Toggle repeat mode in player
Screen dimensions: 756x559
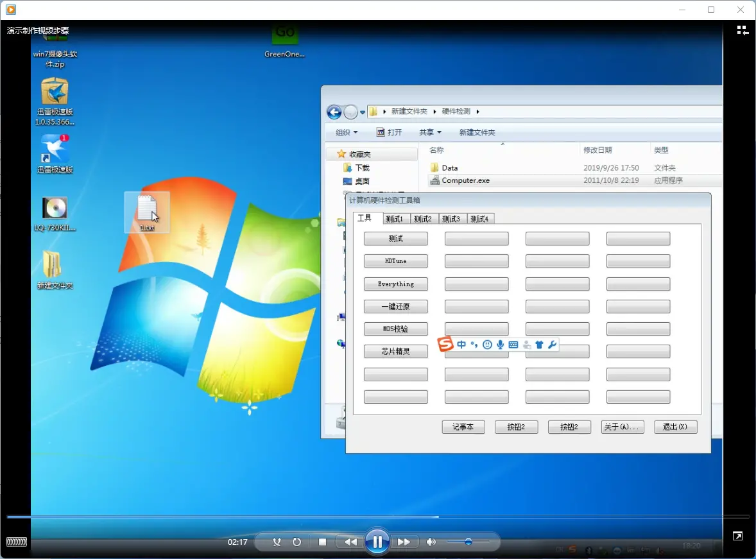click(x=296, y=542)
